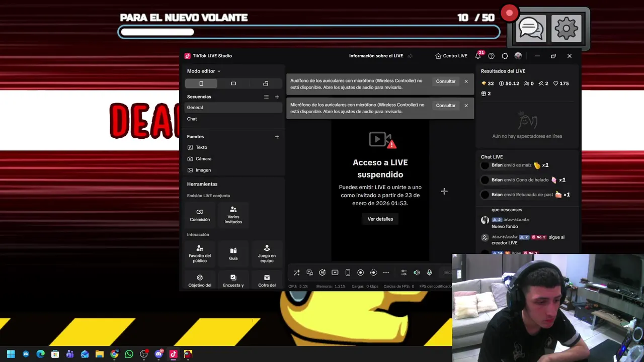Open the Varios invitados tool

pos(233,215)
